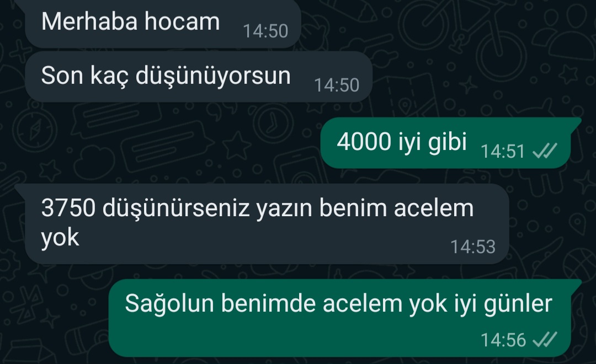The image size is (596, 364).
Task: Tap the read receipt ticks beside 14:56
Action: (545, 339)
